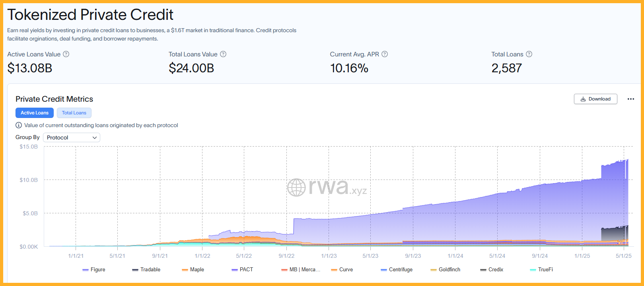Viewport: 644px width, 286px height.
Task: Click the Goldfinch legend label
Action: [x=449, y=269]
